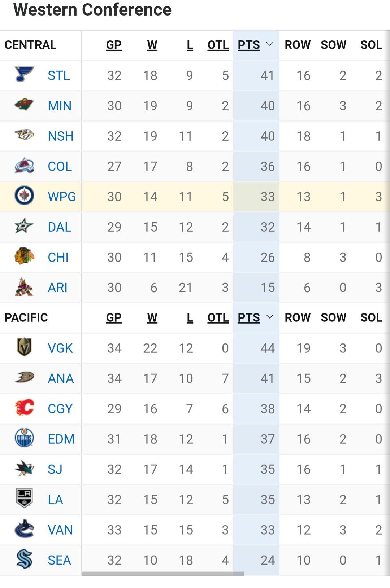
Task: Open the San Jose Sharks logo
Action: pyautogui.click(x=24, y=469)
